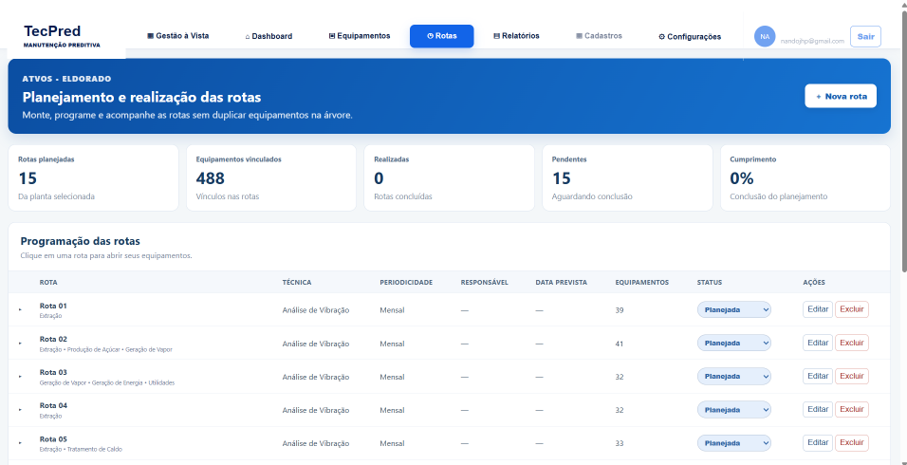Delete Rota 02 with Excluir
The width and height of the screenshot is (907, 465).
click(851, 343)
